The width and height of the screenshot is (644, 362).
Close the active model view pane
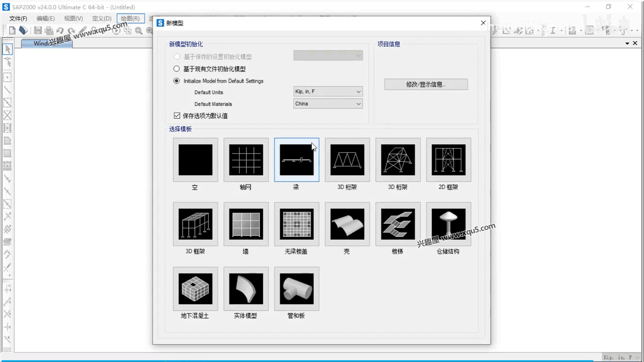[x=635, y=43]
